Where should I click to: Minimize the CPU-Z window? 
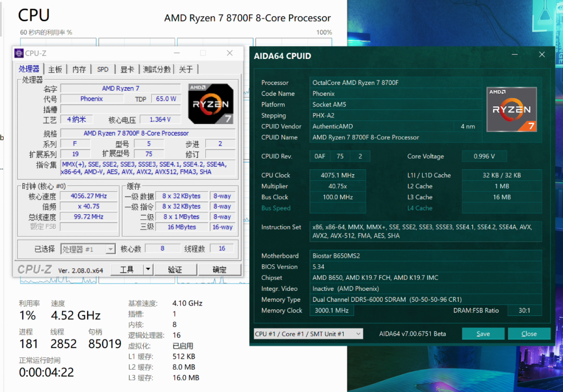click(x=177, y=53)
